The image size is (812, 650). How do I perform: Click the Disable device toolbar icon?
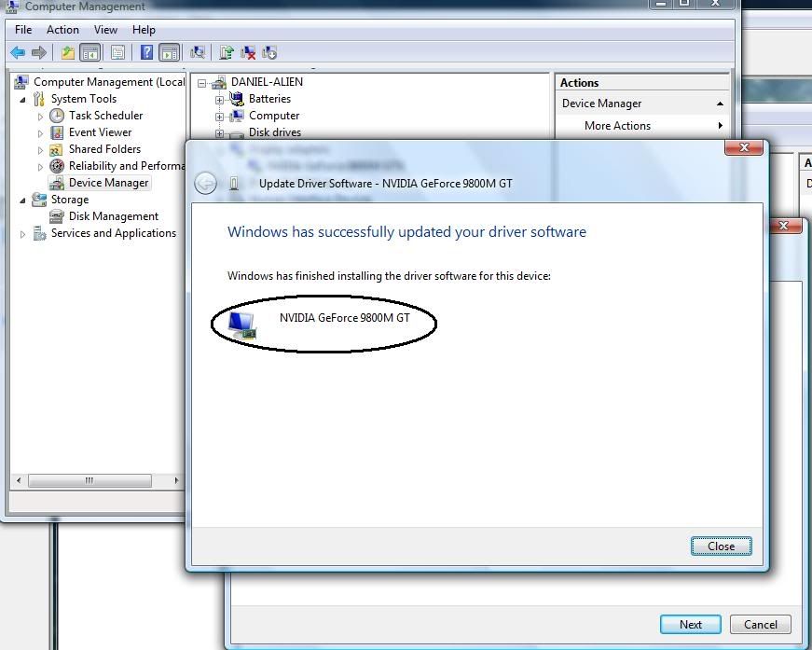269,52
